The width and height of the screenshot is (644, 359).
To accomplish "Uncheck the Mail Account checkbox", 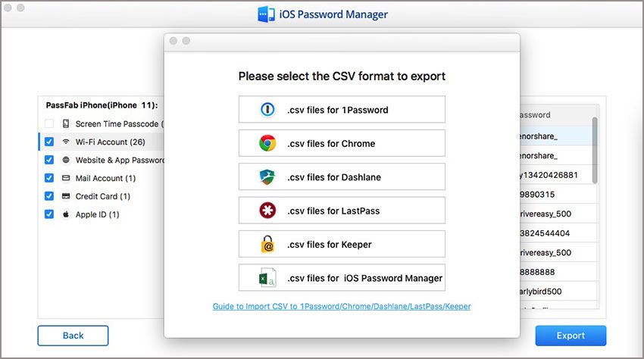I will 49,178.
